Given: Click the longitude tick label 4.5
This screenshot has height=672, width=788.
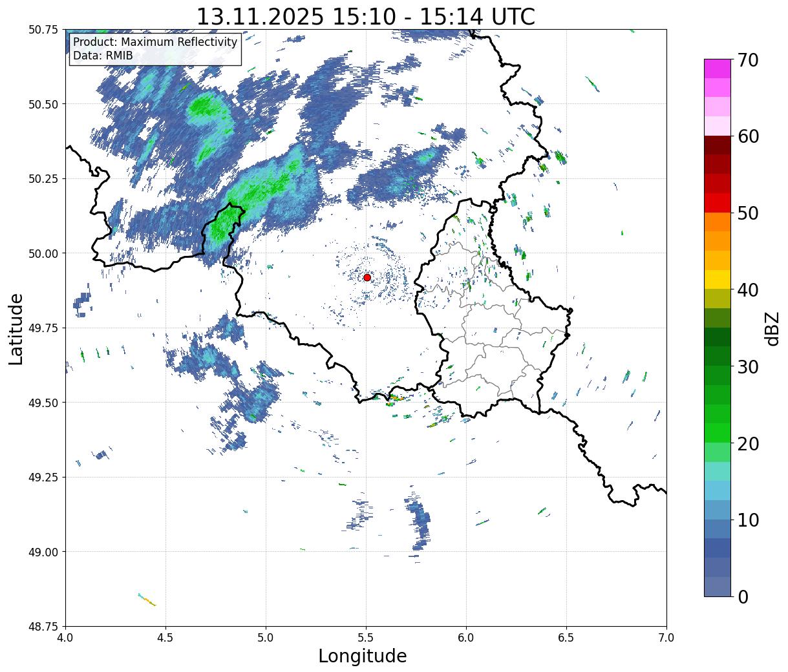Looking at the screenshot, I should point(165,638).
